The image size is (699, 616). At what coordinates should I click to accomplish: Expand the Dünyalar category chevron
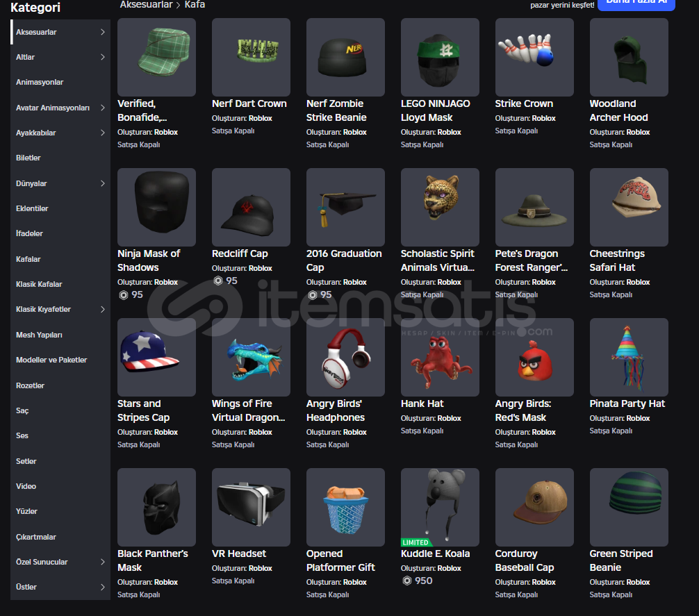[103, 183]
